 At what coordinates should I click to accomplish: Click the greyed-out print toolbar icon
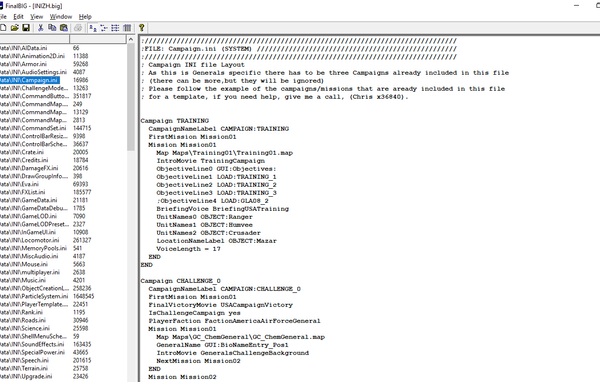(78, 28)
